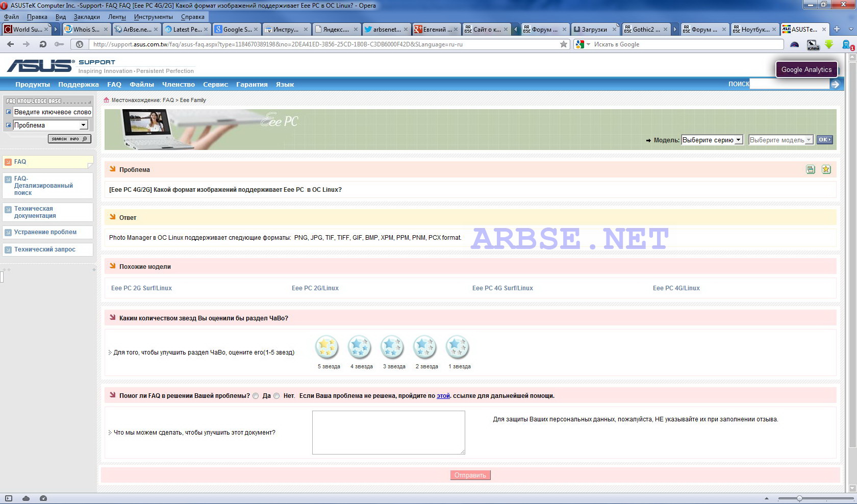The image size is (857, 504).
Task: Rate FAQ with 2 звезда icon
Action: [425, 347]
